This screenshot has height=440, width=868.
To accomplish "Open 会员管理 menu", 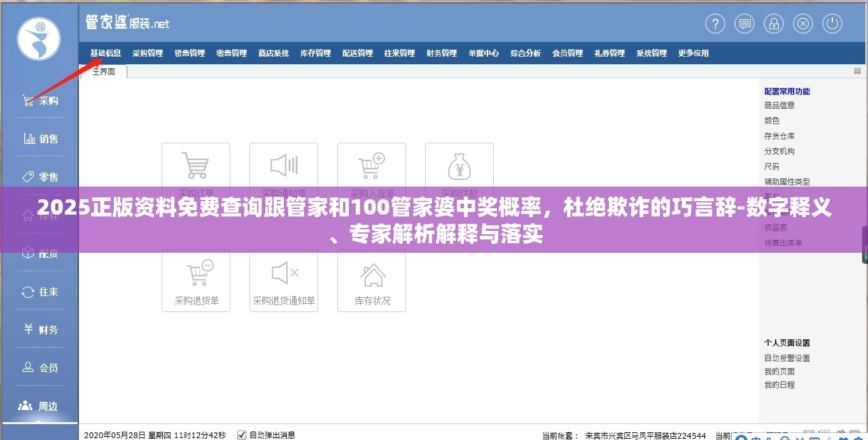I will pyautogui.click(x=568, y=53).
